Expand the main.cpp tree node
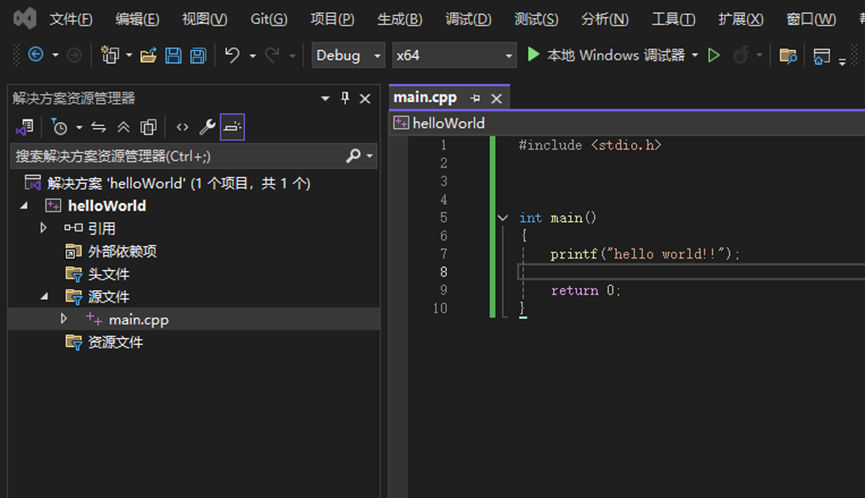865x498 pixels. tap(63, 319)
